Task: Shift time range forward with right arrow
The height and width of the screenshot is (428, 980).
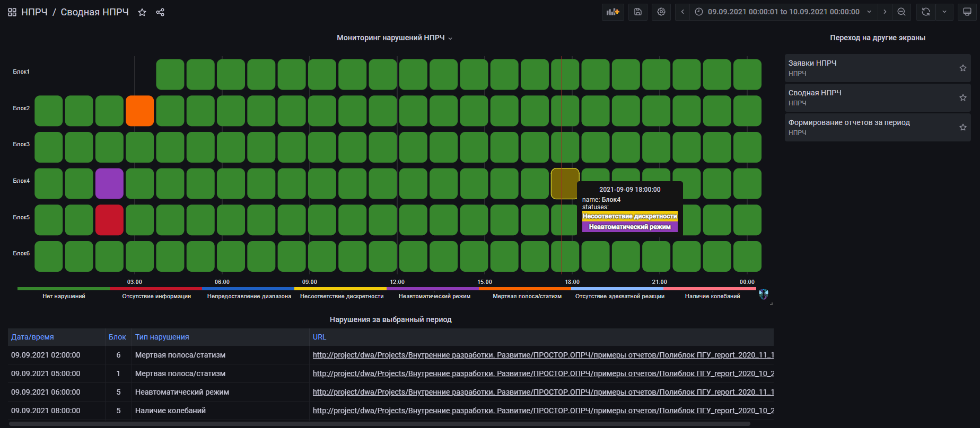Action: point(885,12)
